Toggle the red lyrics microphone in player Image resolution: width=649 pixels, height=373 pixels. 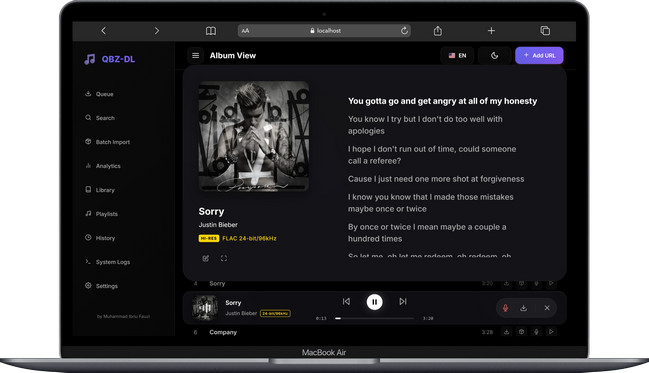click(x=505, y=308)
